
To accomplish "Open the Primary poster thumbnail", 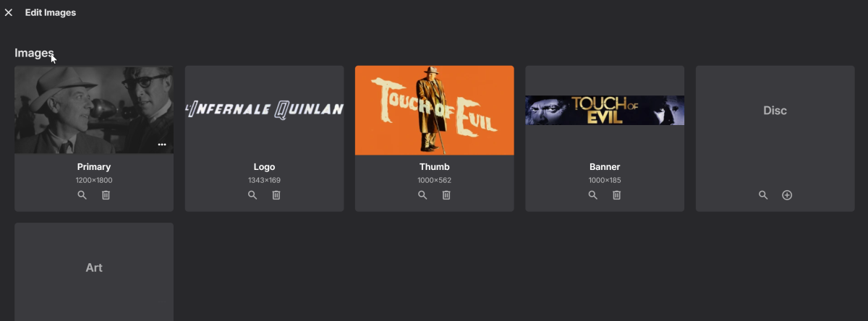I will pos(94,110).
